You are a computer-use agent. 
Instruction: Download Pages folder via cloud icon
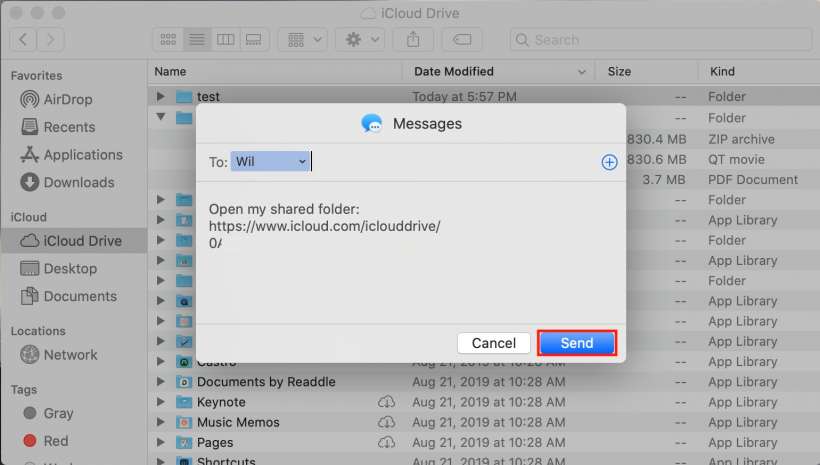(x=386, y=443)
